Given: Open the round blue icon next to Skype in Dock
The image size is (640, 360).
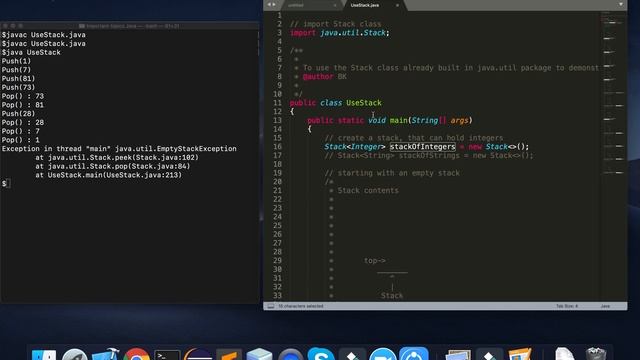Looking at the screenshot, I should coord(291,354).
